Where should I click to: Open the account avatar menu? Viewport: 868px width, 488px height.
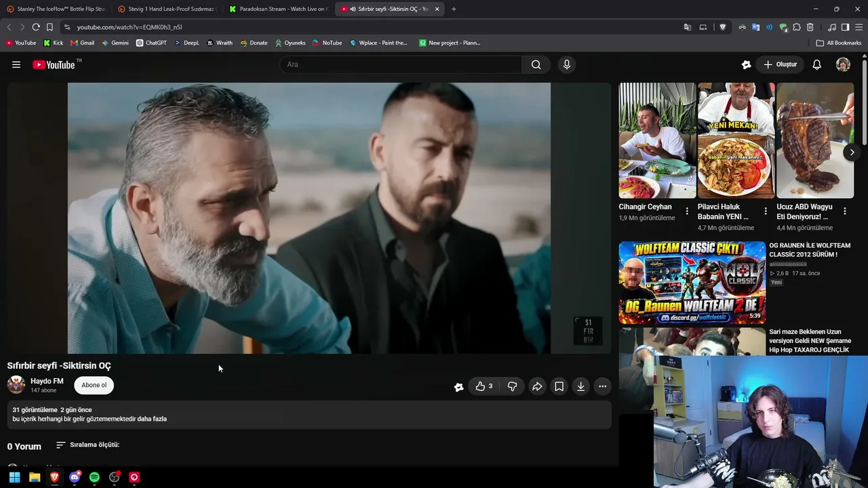coord(843,64)
